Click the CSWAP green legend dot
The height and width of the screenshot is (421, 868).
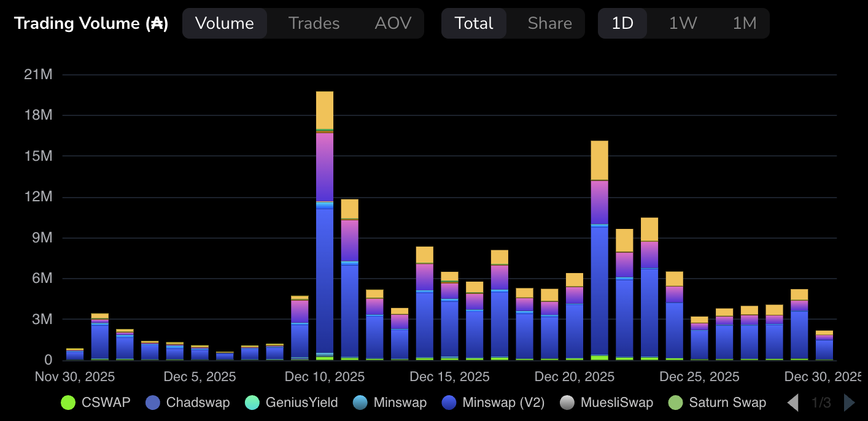68,403
